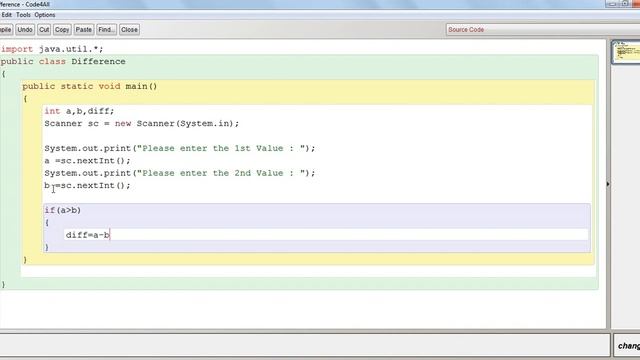The width and height of the screenshot is (640, 360).
Task: Click the Paste button
Action: pos(84,29)
